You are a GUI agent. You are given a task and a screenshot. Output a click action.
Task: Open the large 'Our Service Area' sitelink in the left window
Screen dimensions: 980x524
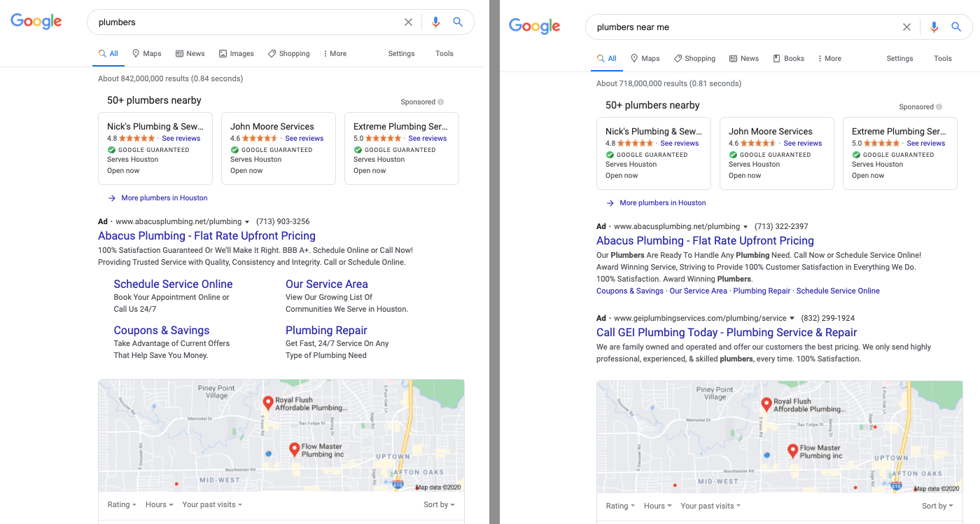tap(326, 284)
